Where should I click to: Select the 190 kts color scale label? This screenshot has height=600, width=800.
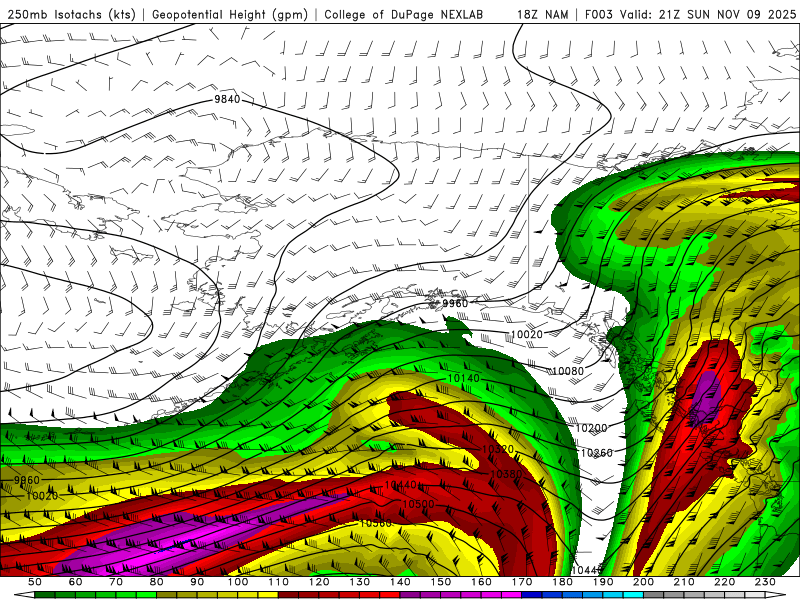(x=603, y=582)
